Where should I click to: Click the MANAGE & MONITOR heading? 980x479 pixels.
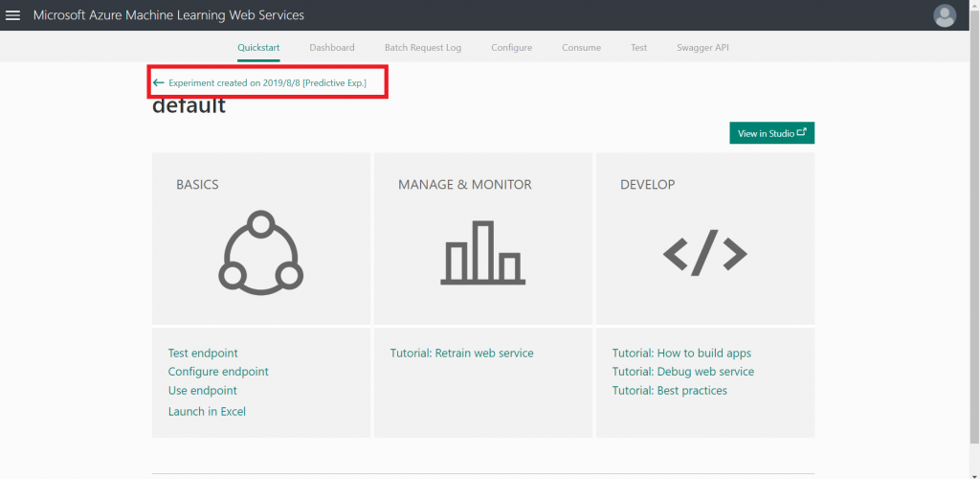465,185
